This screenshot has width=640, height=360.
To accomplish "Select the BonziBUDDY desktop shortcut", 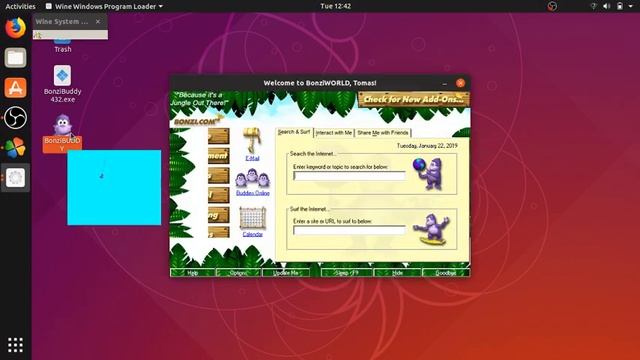I will click(x=62, y=133).
